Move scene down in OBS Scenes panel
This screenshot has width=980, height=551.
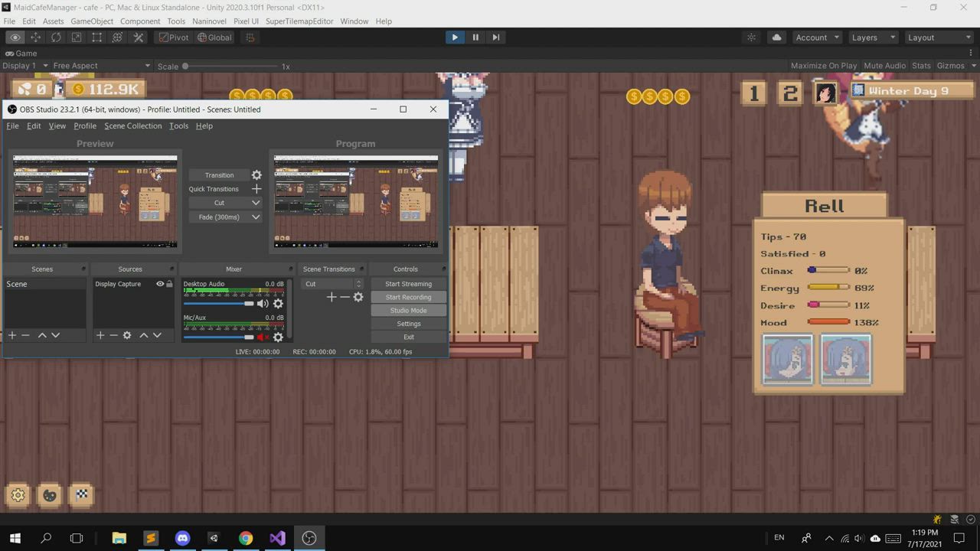tap(55, 335)
